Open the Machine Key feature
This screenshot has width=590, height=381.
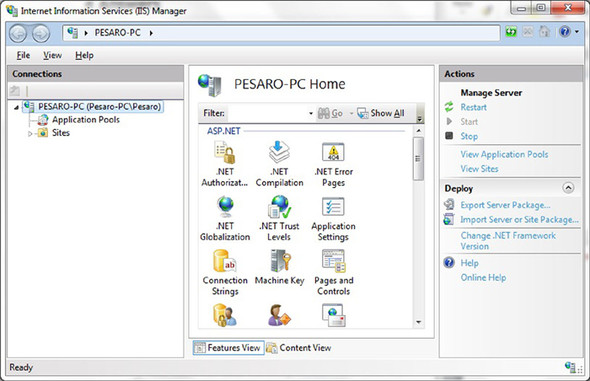[279, 268]
